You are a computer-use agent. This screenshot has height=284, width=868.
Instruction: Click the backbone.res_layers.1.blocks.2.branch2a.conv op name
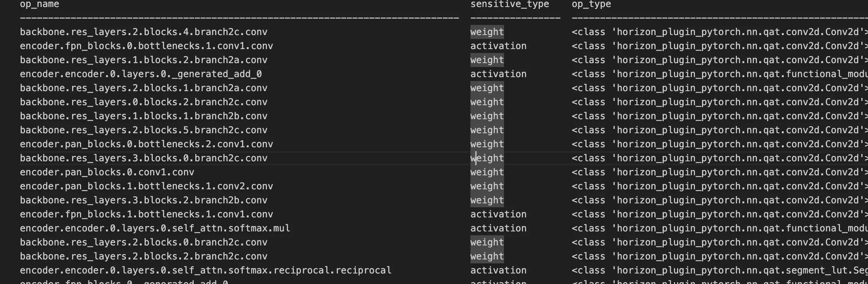143,60
